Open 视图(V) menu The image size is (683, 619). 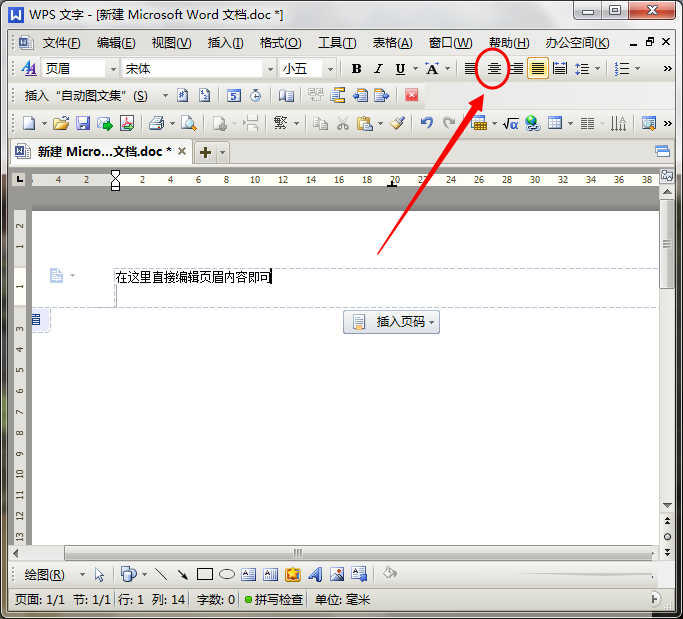coord(171,43)
